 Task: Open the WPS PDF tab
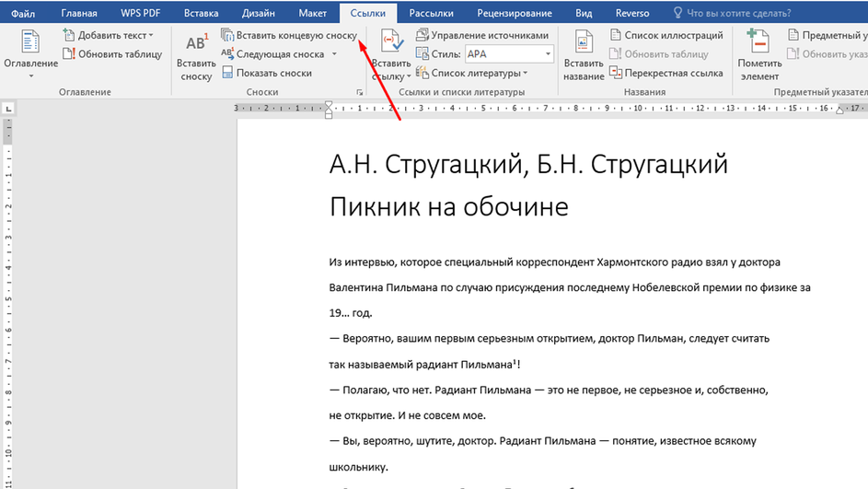tap(141, 13)
